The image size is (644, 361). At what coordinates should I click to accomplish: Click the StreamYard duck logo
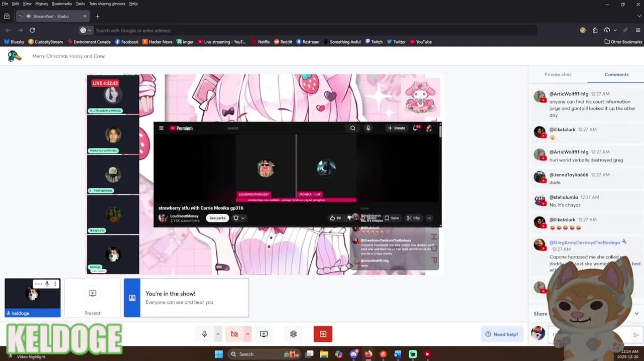coord(15,56)
